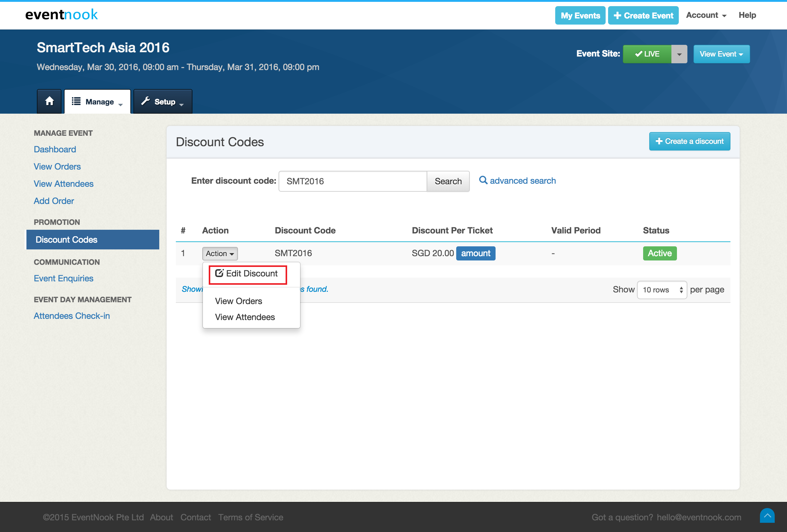
Task: Open Attendees Check-in in the sidebar
Action: pos(72,315)
